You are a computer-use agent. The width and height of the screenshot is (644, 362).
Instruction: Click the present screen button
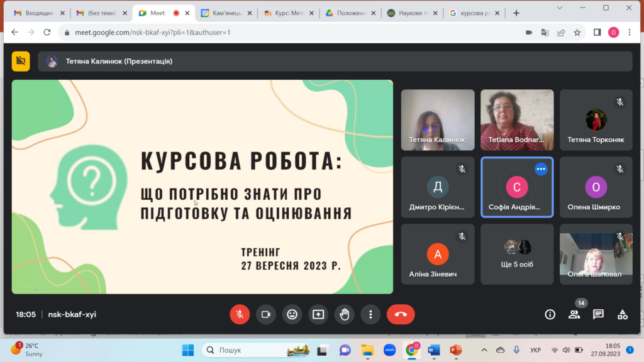pos(318,314)
